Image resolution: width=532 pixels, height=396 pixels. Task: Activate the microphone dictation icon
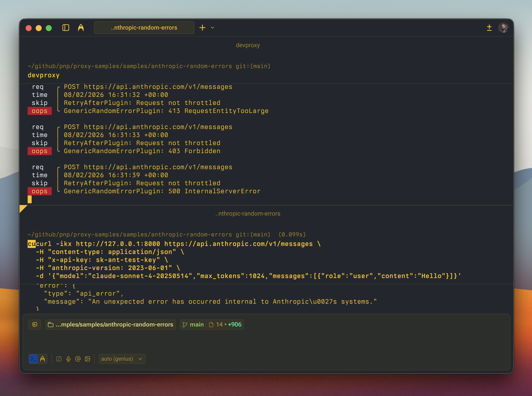[x=68, y=359]
